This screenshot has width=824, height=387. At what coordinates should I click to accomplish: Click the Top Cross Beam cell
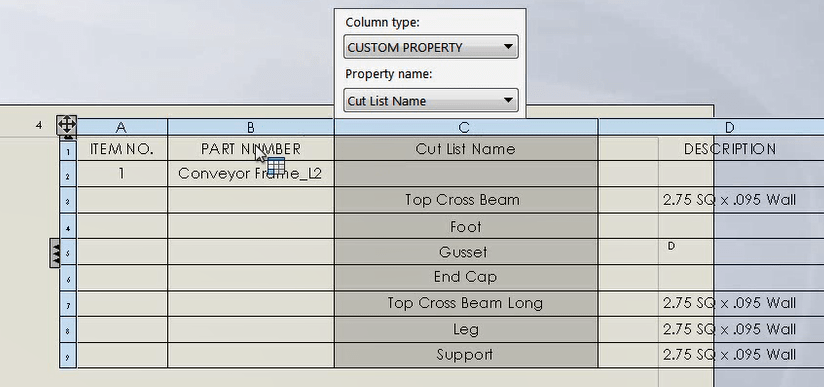(x=466, y=200)
